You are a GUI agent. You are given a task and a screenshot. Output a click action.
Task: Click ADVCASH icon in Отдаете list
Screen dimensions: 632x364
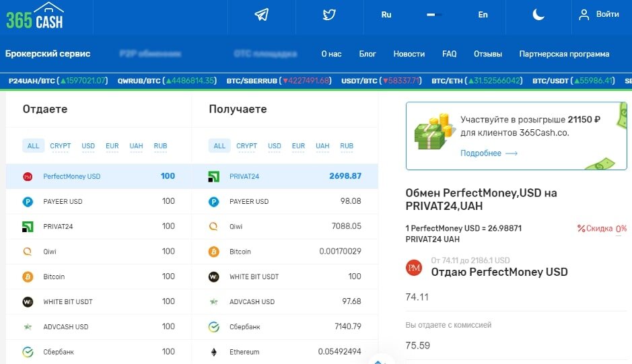click(x=28, y=327)
